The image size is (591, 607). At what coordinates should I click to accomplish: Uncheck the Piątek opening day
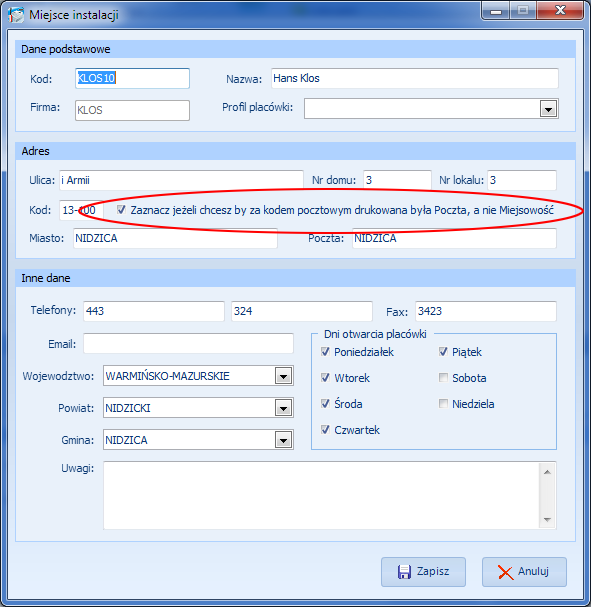(443, 352)
